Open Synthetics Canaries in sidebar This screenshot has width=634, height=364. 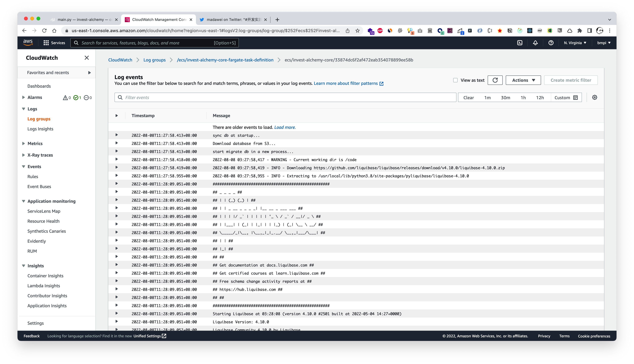pos(46,231)
